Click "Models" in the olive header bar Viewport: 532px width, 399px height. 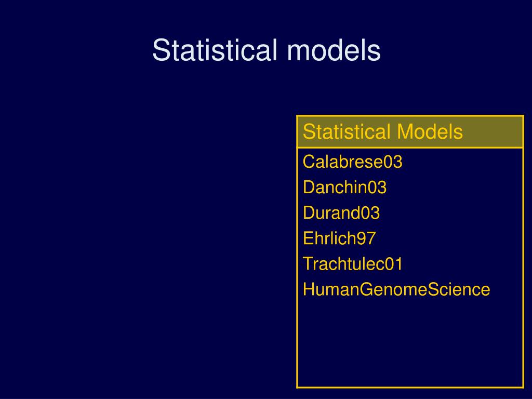pyautogui.click(x=430, y=131)
